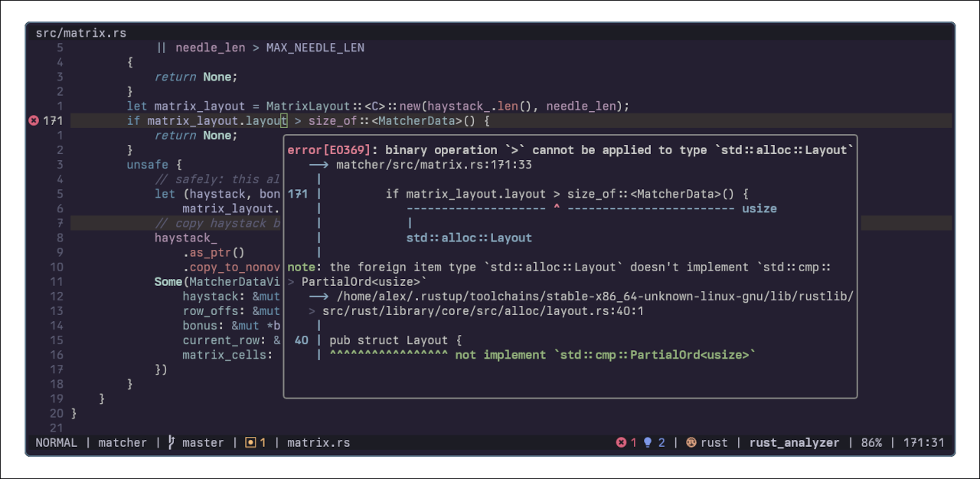Click the src/matrix.rs winbar title
This screenshot has height=479, width=980.
[x=80, y=33]
